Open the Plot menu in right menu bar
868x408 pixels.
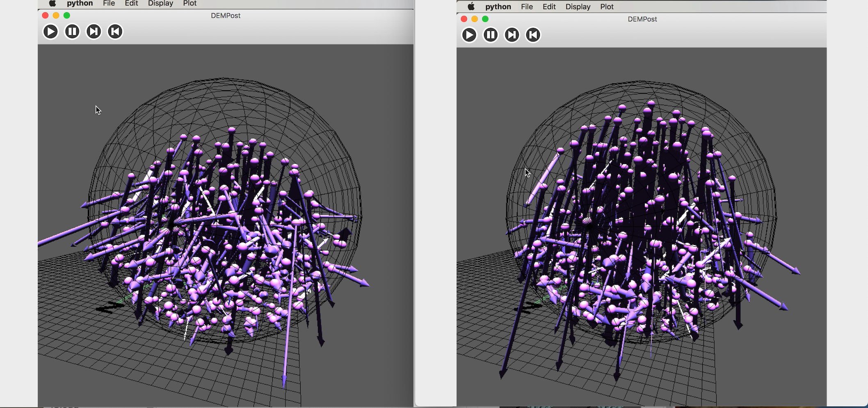coord(607,7)
